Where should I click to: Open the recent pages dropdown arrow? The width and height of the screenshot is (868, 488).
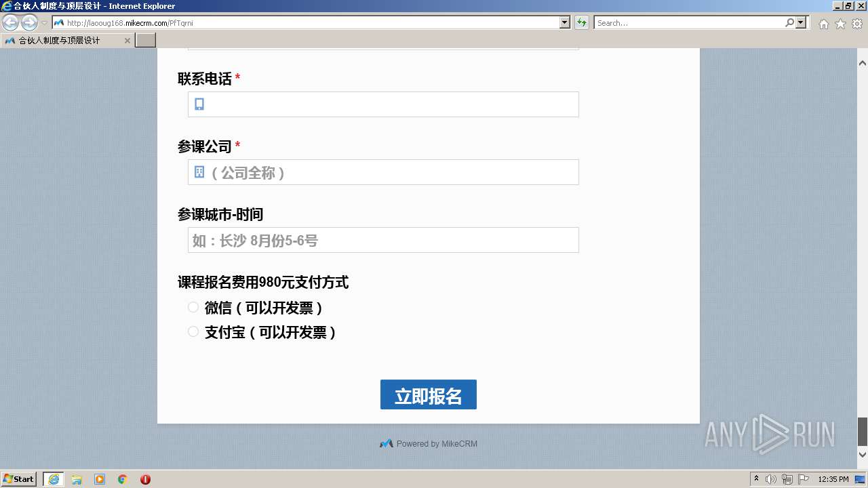45,23
